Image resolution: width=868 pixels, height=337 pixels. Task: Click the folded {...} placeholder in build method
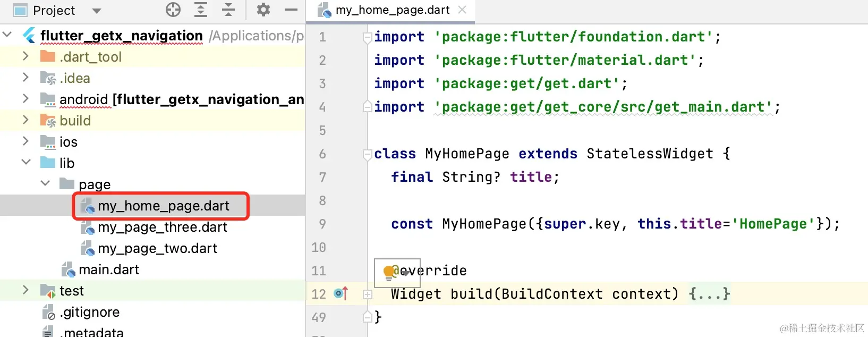pos(709,293)
